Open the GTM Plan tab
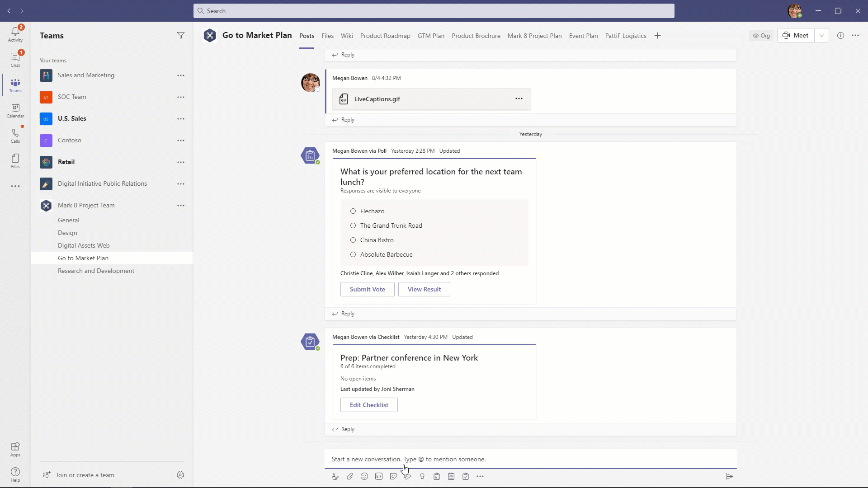Viewport: 868px width, 488px height. click(x=431, y=36)
